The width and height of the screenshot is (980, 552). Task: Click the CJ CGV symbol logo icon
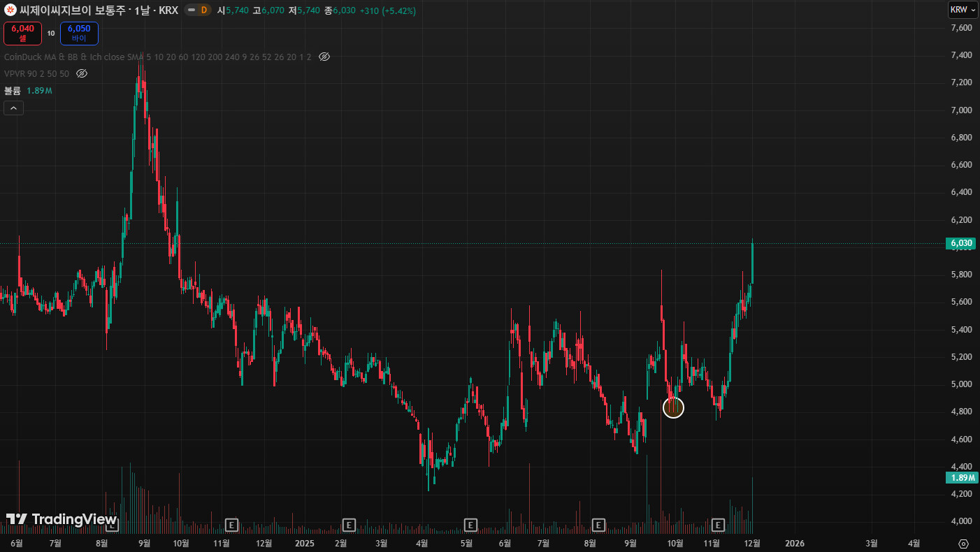pos(10,10)
